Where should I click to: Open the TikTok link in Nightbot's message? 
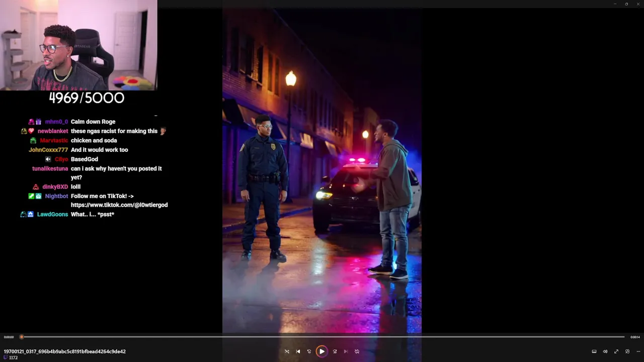[x=119, y=205]
